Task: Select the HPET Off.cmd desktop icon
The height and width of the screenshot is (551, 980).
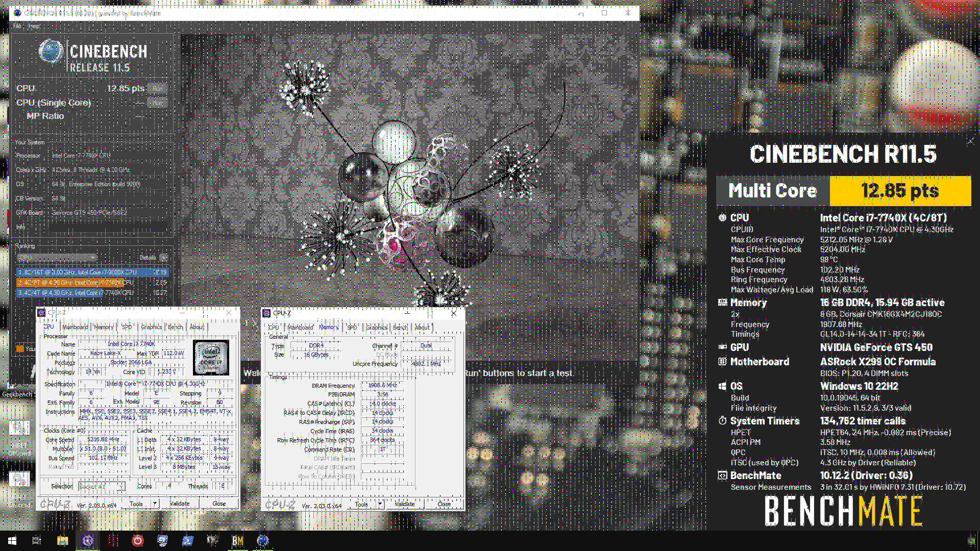Action: (x=19, y=438)
